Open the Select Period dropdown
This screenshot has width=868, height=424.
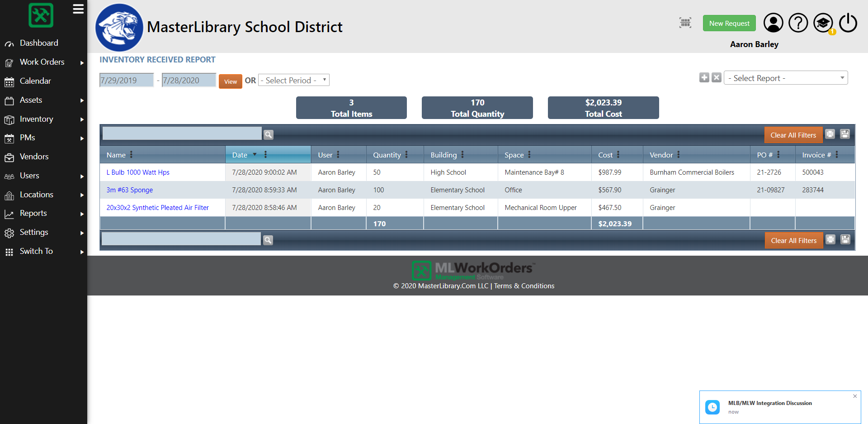[x=294, y=80]
